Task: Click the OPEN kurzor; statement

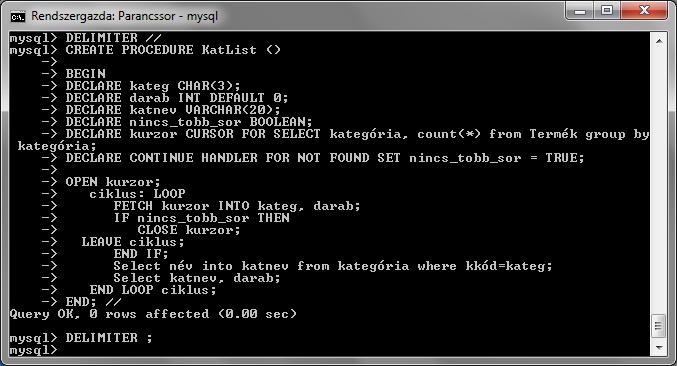Action: 113,182
